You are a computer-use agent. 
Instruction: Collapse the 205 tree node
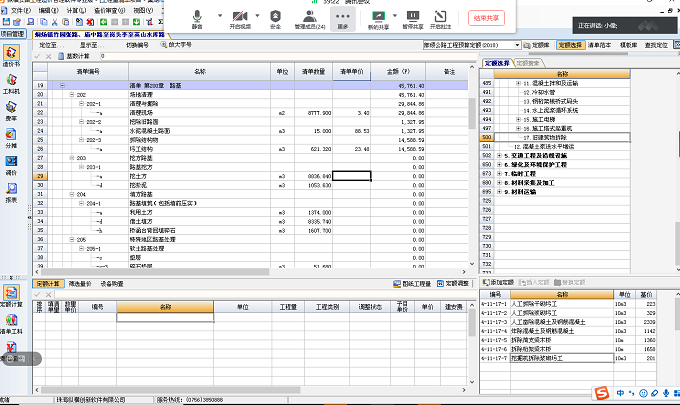[72, 239]
